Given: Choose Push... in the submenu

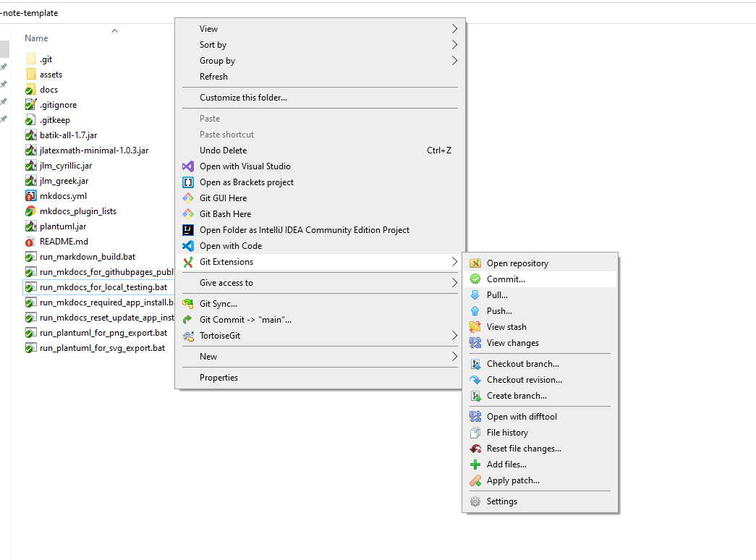Looking at the screenshot, I should click(540, 310).
